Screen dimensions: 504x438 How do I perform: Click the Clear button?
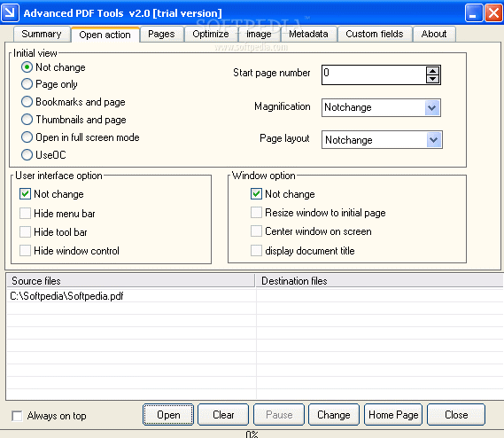click(223, 415)
